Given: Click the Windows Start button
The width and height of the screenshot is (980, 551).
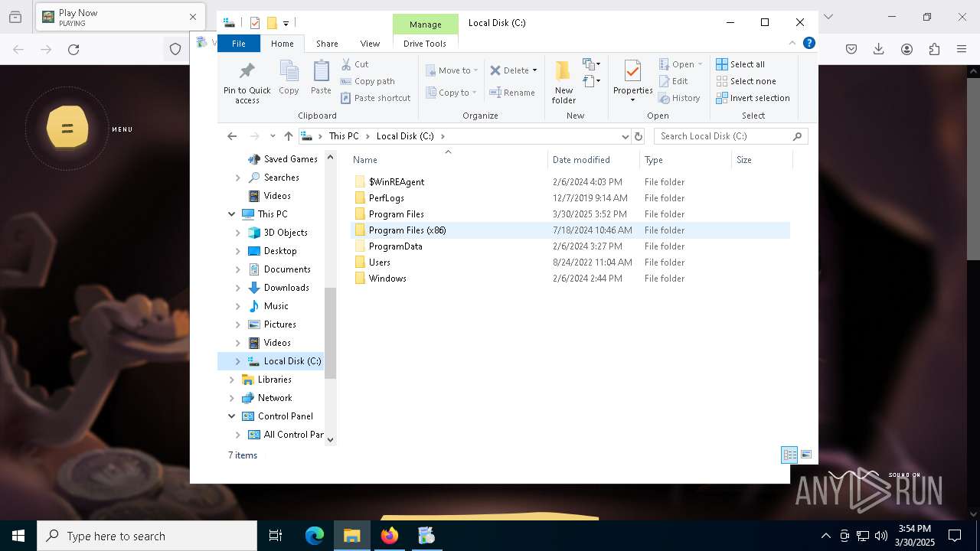Looking at the screenshot, I should tap(18, 536).
